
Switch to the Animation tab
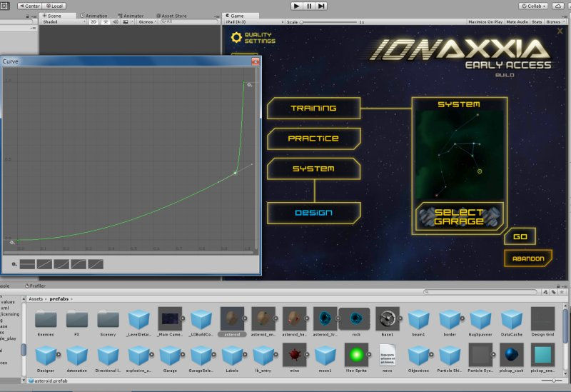(94, 16)
